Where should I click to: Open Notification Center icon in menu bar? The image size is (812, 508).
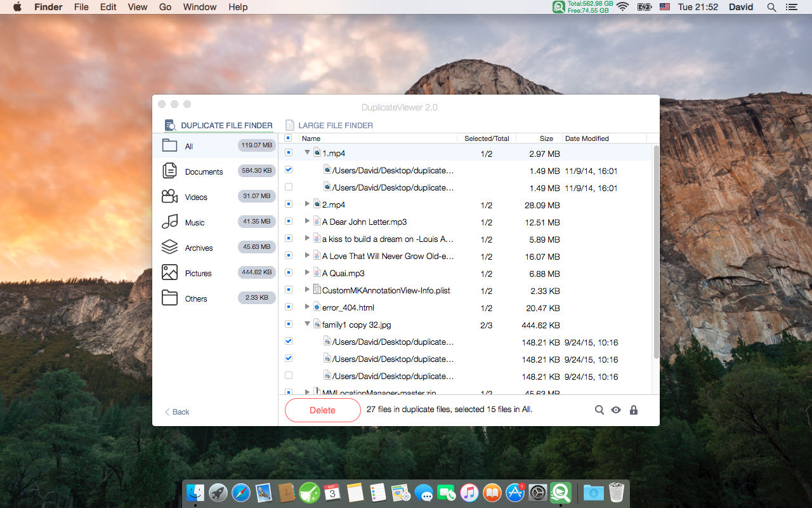[x=791, y=7]
